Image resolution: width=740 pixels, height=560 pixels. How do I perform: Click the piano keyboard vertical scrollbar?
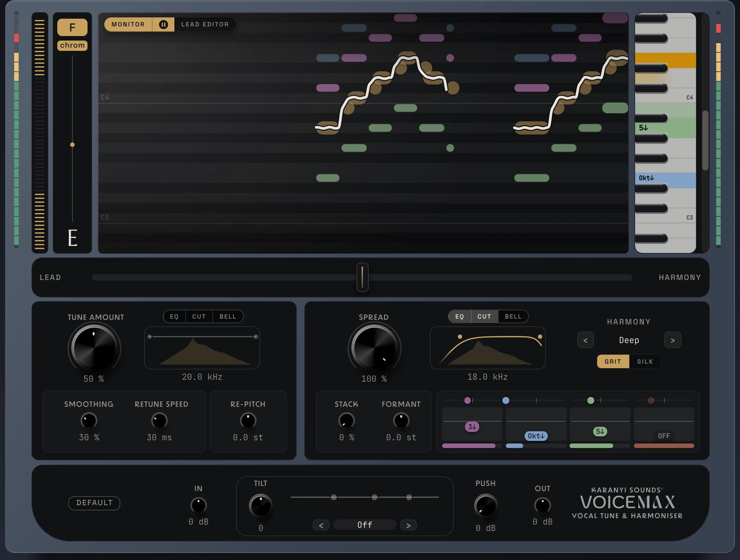point(705,140)
